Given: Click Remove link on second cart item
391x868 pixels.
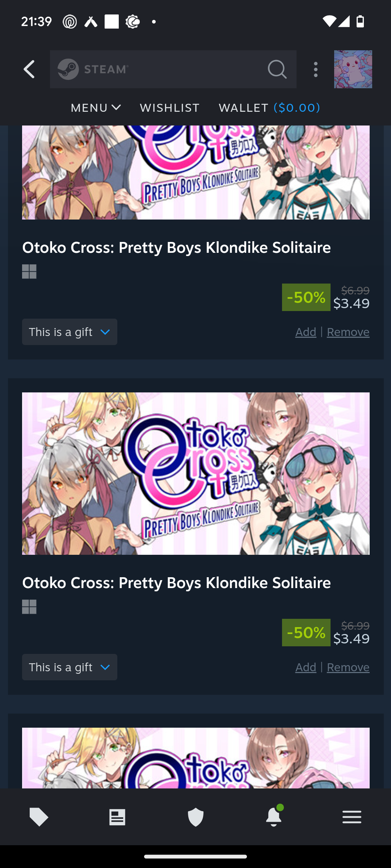Looking at the screenshot, I should point(348,667).
